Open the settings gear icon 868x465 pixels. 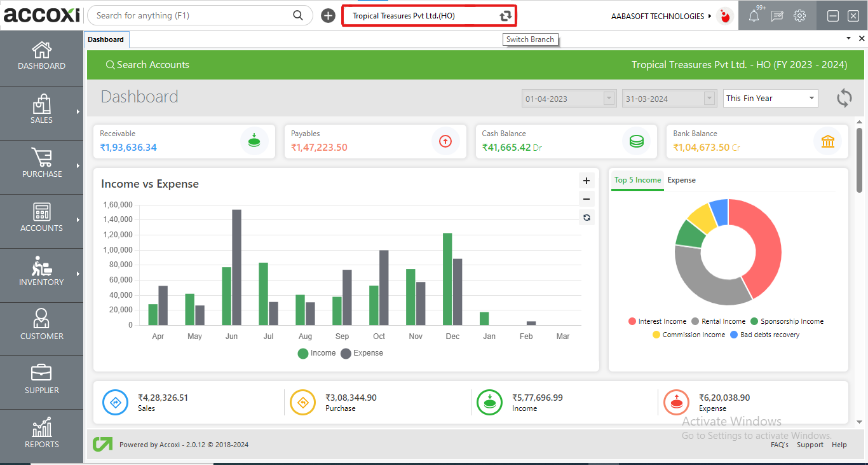point(799,16)
